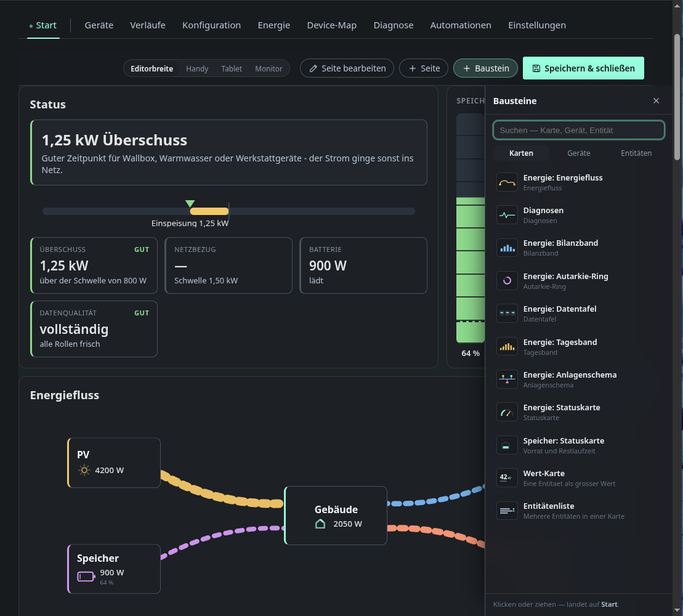Open the Device-Map tab
The width and height of the screenshot is (683, 616).
(x=332, y=25)
